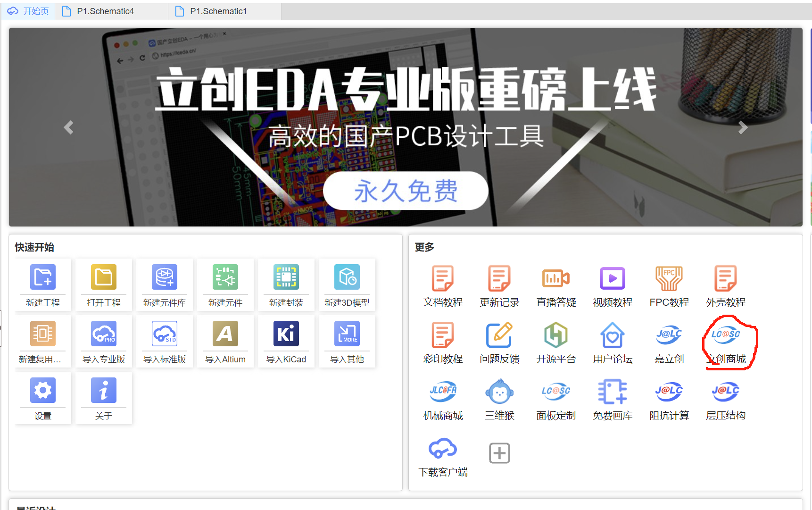The width and height of the screenshot is (812, 510).
Task: Open the 彩印教程 color printing tutorial
Action: (x=443, y=335)
